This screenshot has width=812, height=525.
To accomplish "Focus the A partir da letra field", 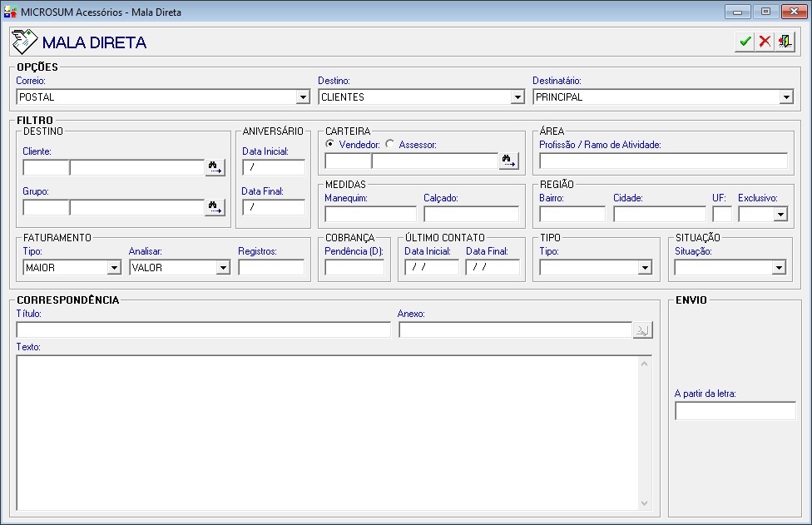I will tap(735, 411).
